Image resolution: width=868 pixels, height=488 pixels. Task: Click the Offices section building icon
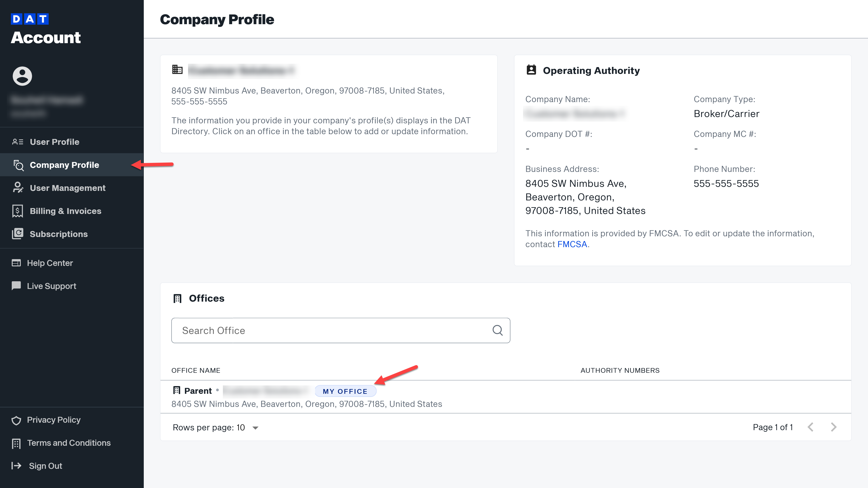[x=177, y=298]
